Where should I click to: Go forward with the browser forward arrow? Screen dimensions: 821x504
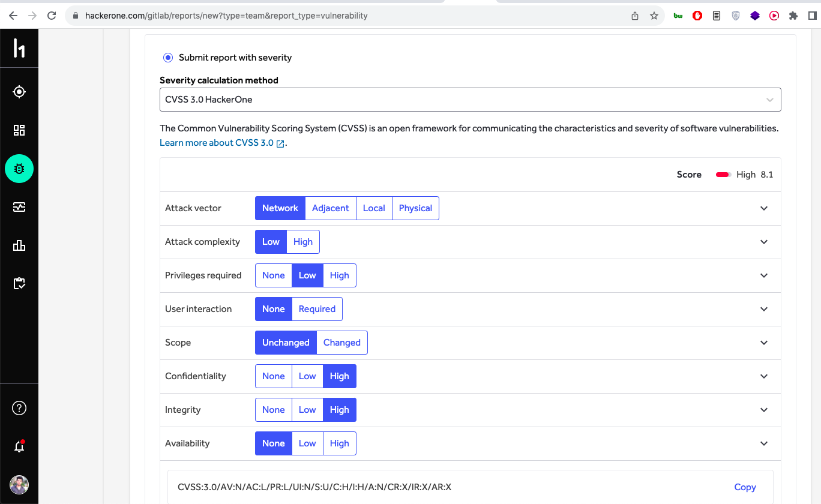(x=32, y=16)
